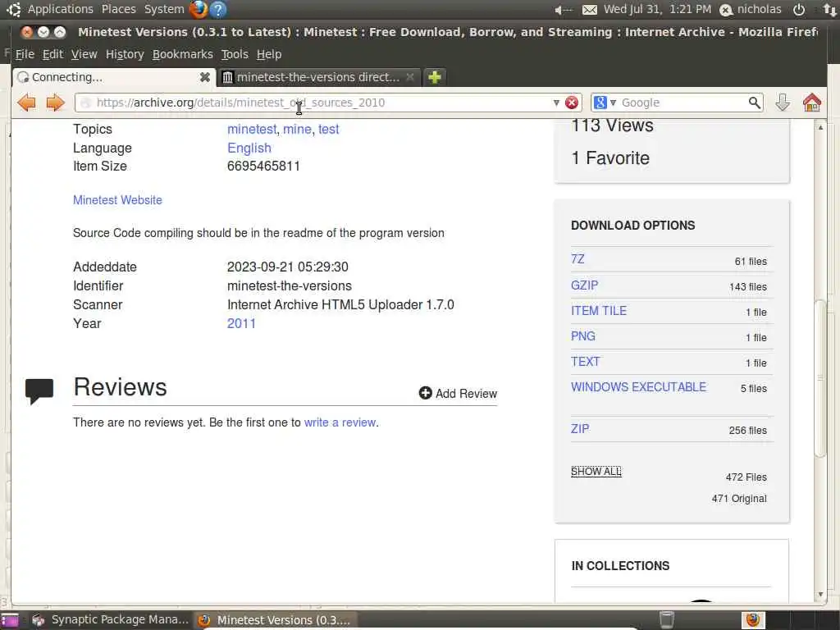Open the Tools menu
Screen dimensions: 840x630
pos(235,54)
